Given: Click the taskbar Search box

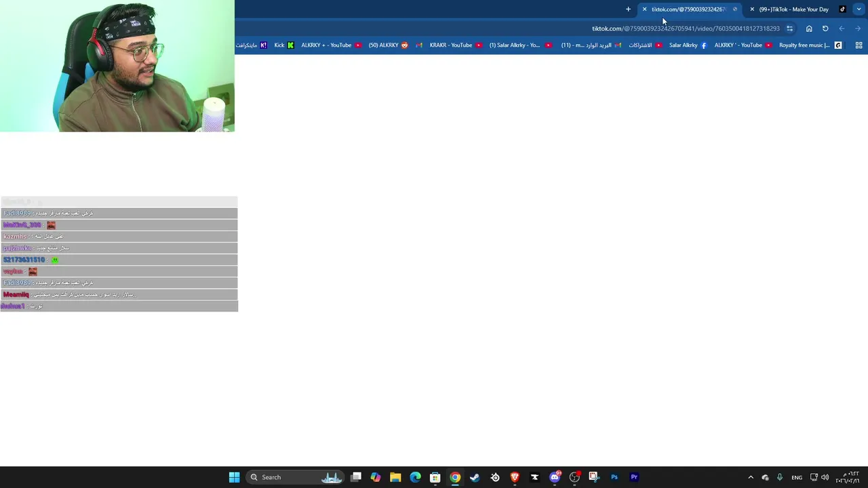Looking at the screenshot, I should [x=295, y=477].
